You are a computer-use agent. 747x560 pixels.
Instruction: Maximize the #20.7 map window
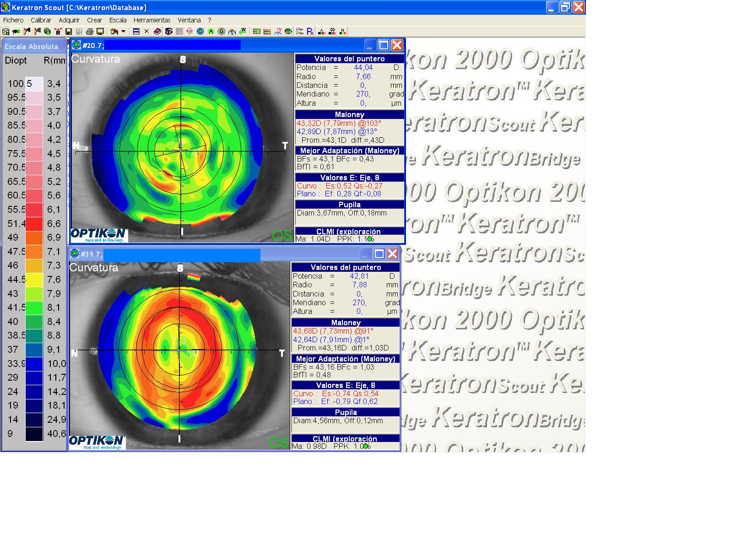click(384, 45)
